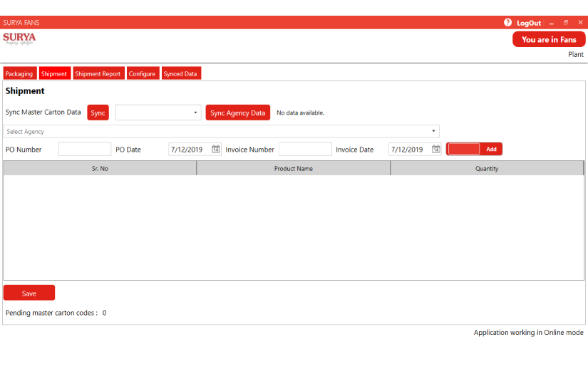
Task: Expand the master carton data dropdown
Action: click(158, 113)
